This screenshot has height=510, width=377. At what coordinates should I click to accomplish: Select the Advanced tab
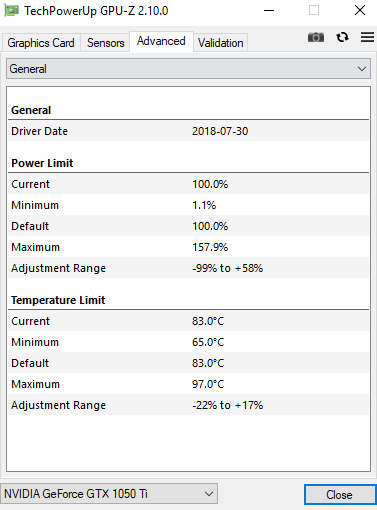tap(161, 41)
